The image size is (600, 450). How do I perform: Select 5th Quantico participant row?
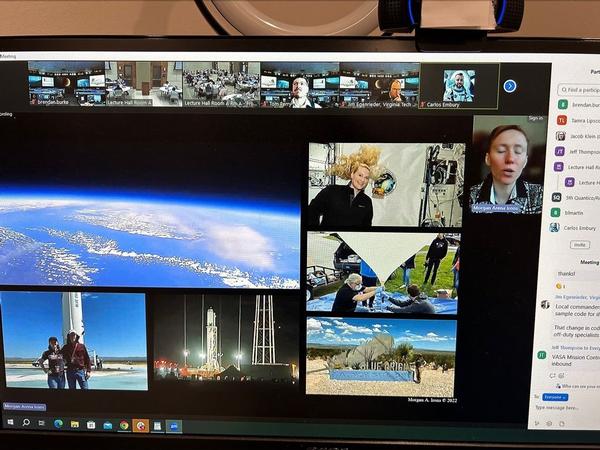pos(577,197)
